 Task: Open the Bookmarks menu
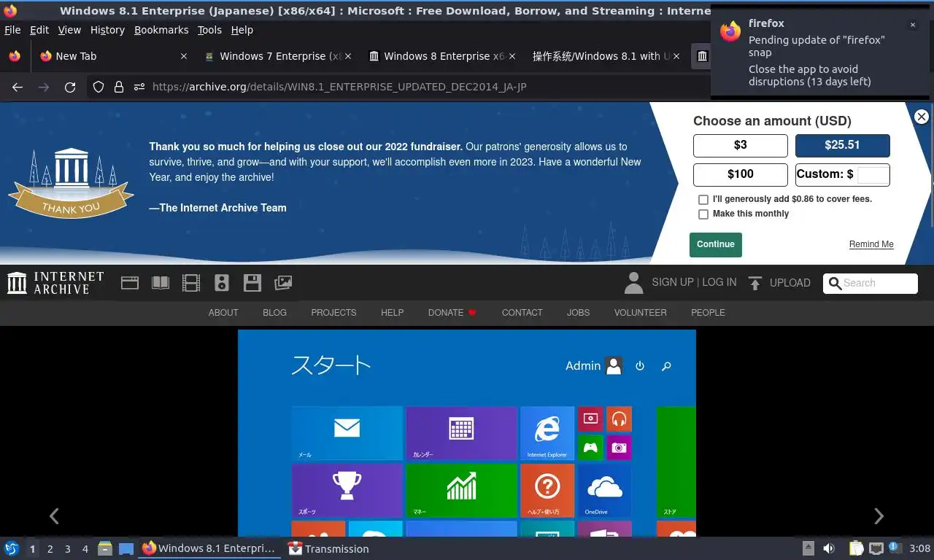coord(161,30)
